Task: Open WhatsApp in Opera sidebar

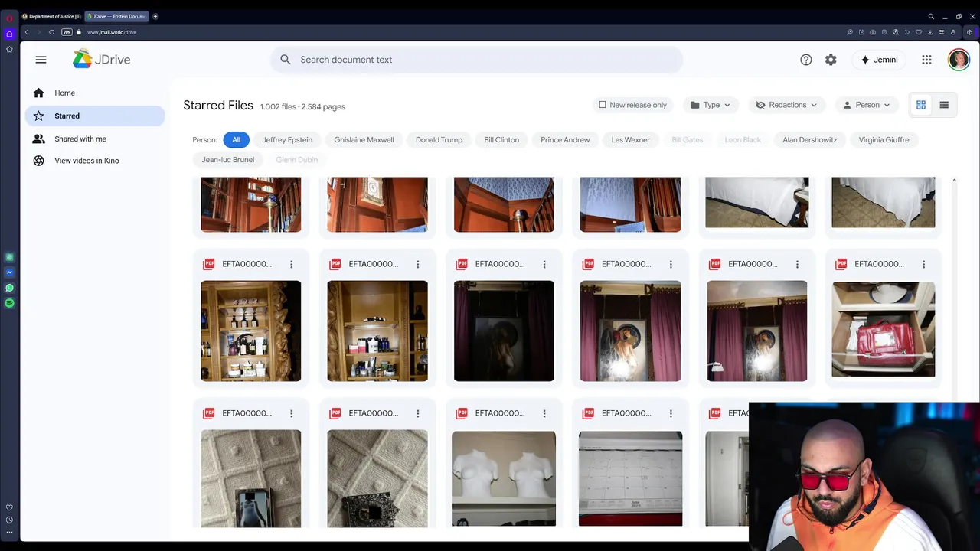Action: [x=9, y=288]
